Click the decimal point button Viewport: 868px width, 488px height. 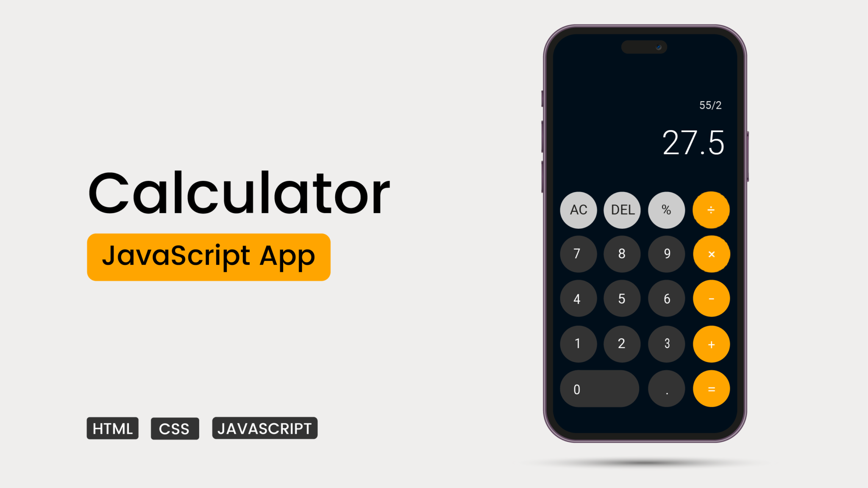click(x=667, y=389)
